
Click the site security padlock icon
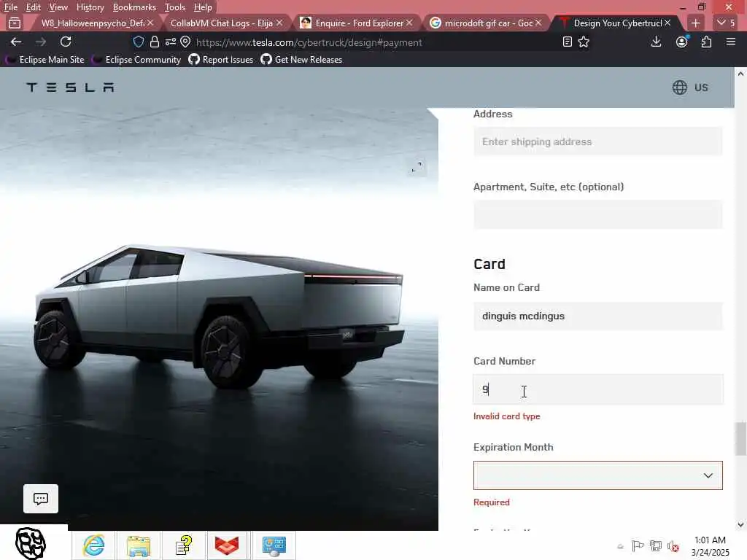(155, 42)
